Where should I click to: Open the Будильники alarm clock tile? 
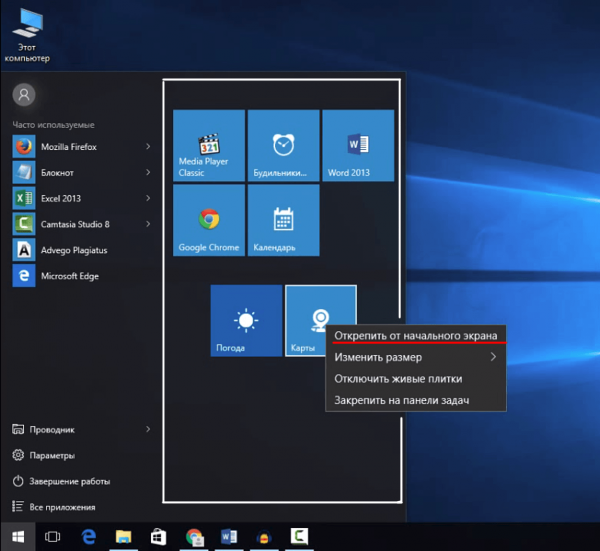pos(284,145)
